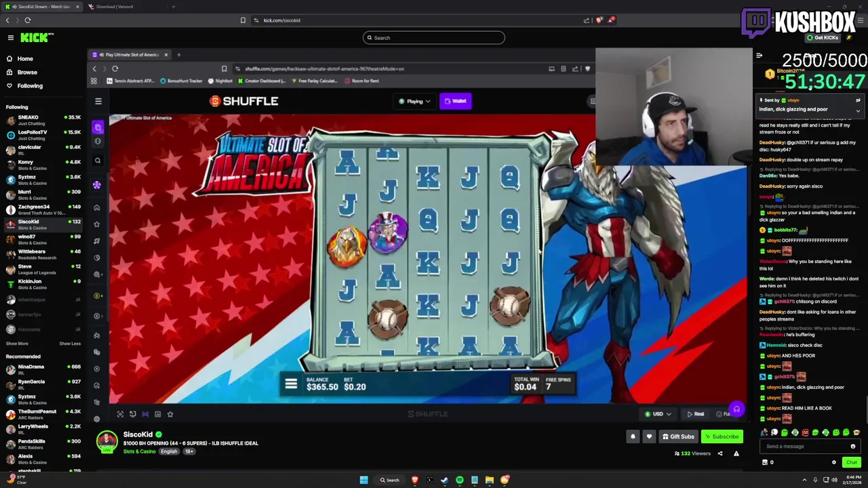868x488 pixels.
Task: Open Following in Kick sidebar
Action: (x=30, y=86)
